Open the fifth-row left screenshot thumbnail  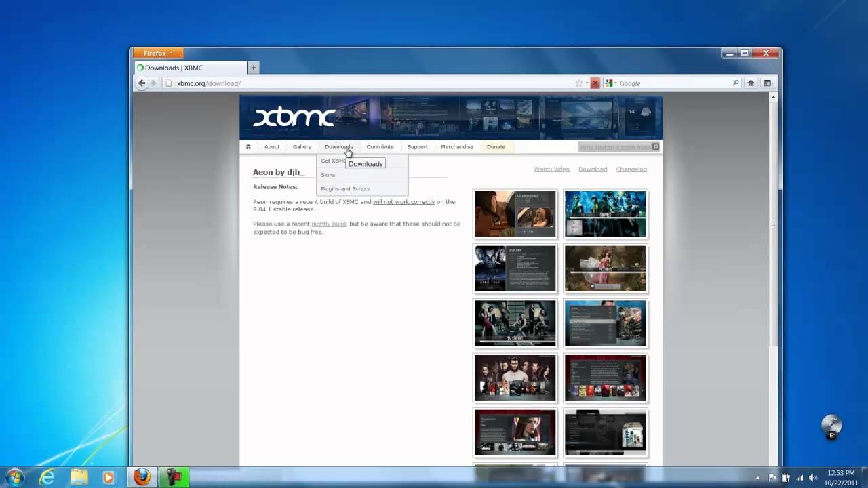pos(515,433)
